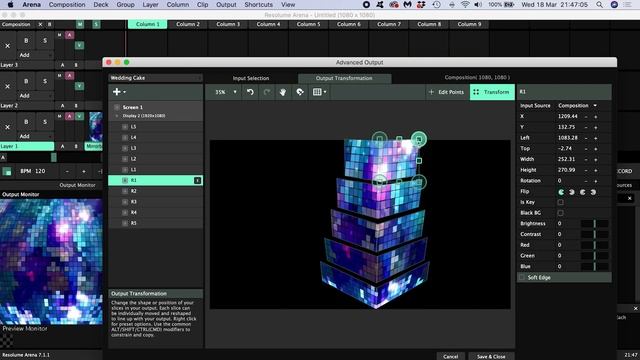Select the hand pan tool
This screenshot has width=640, height=360.
tap(283, 92)
